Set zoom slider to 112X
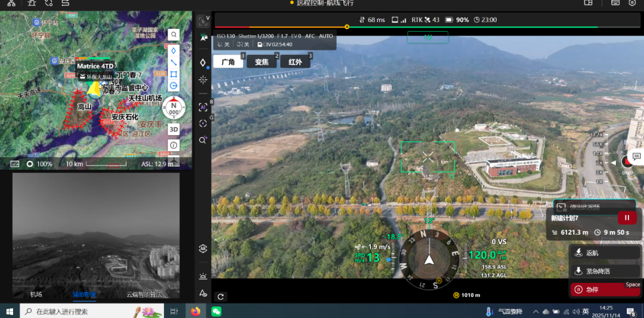Image resolution: width=644 pixels, height=318 pixels. click(596, 135)
